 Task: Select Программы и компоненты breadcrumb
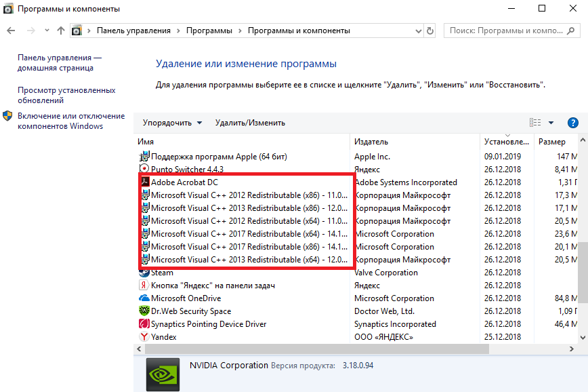click(299, 31)
